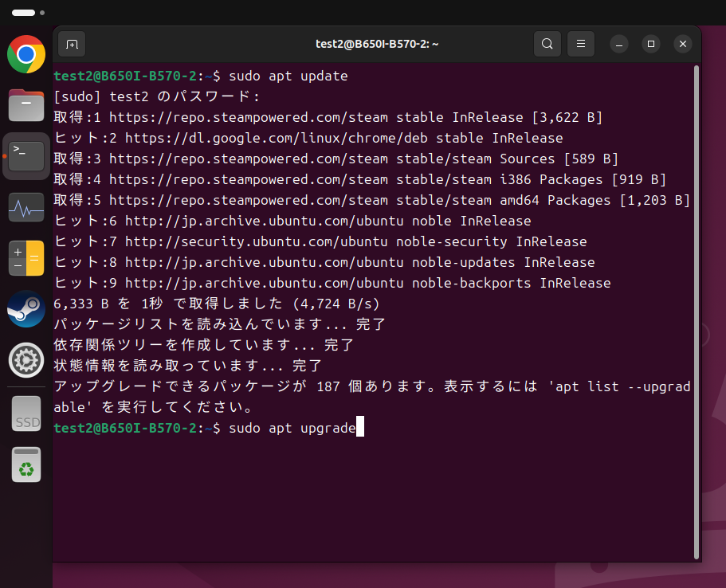The image size is (726, 588).
Task: Open the terminal hamburger menu
Action: 582,44
